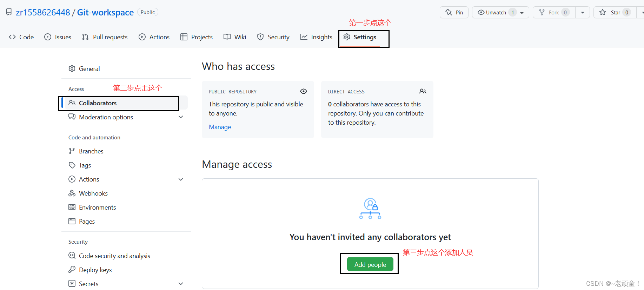Open the Fork options dropdown arrow
Viewport: 644px width, 290px height.
tap(583, 12)
